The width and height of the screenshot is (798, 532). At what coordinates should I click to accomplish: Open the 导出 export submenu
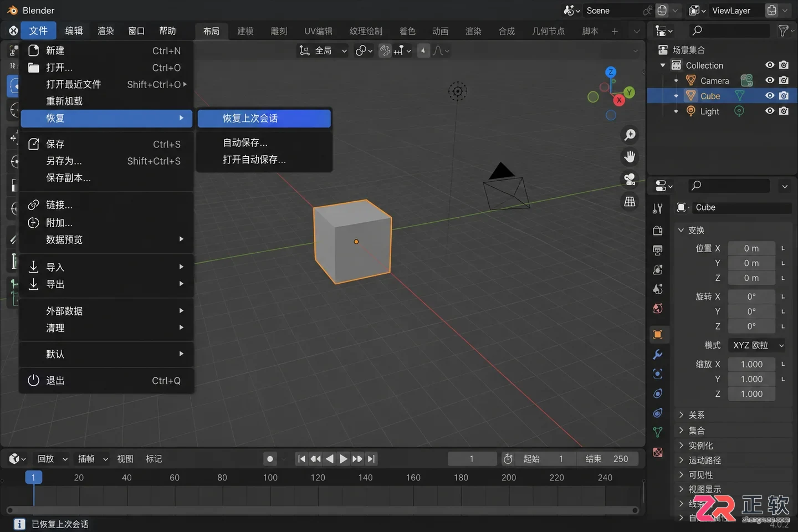(x=106, y=284)
